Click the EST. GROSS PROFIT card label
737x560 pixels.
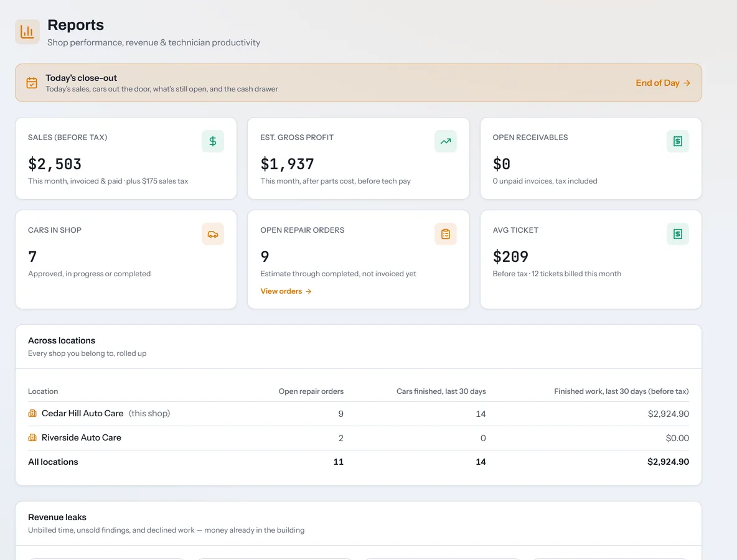click(x=297, y=137)
